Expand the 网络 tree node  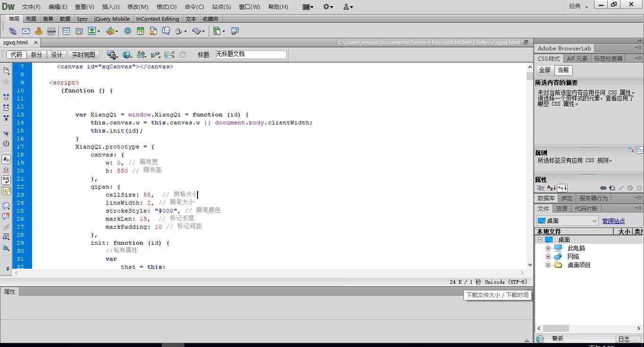[x=548, y=256]
